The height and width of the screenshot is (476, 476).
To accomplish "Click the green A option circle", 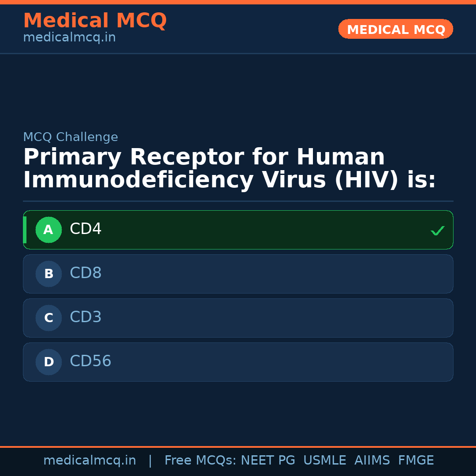I will point(48,230).
